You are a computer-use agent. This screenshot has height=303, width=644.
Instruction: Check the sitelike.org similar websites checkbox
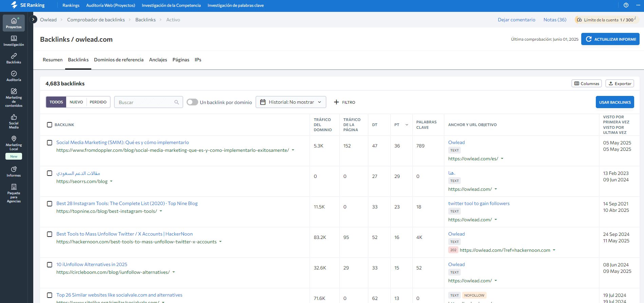50,295
